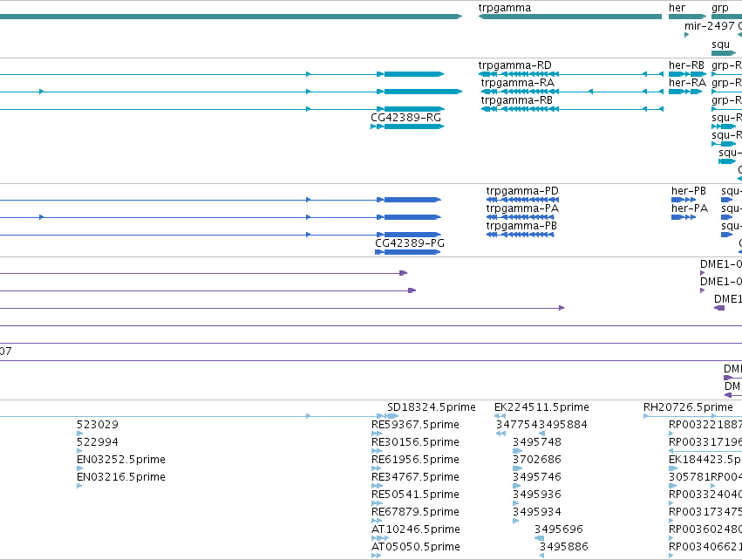742x560 pixels.
Task: Click the her-PB protein label
Action: coord(689,191)
